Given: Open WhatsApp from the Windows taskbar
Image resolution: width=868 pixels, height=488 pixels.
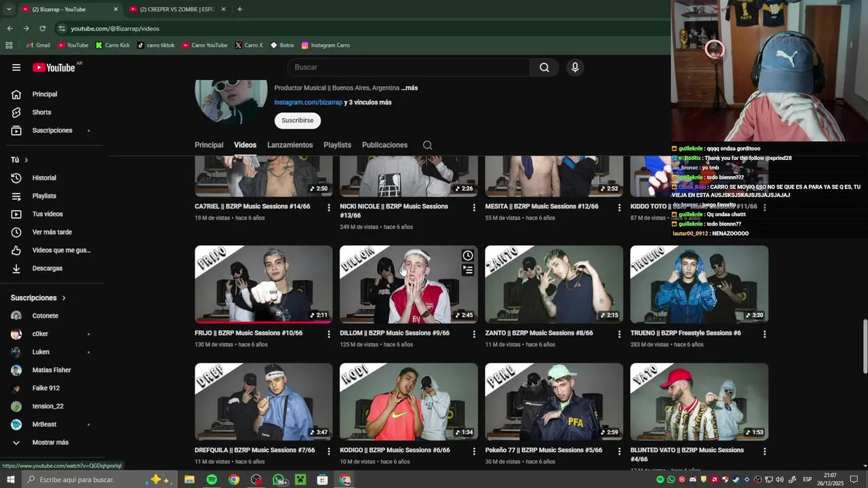Looking at the screenshot, I should click(279, 480).
